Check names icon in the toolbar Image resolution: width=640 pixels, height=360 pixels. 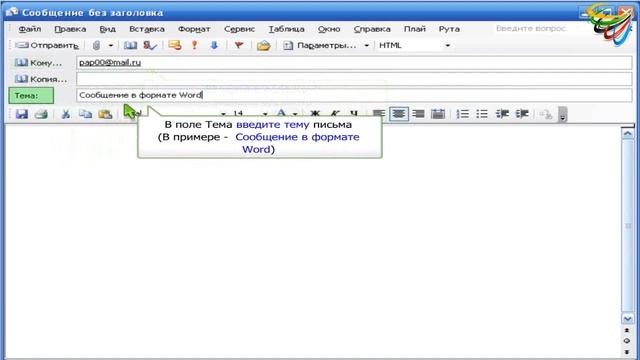(150, 45)
